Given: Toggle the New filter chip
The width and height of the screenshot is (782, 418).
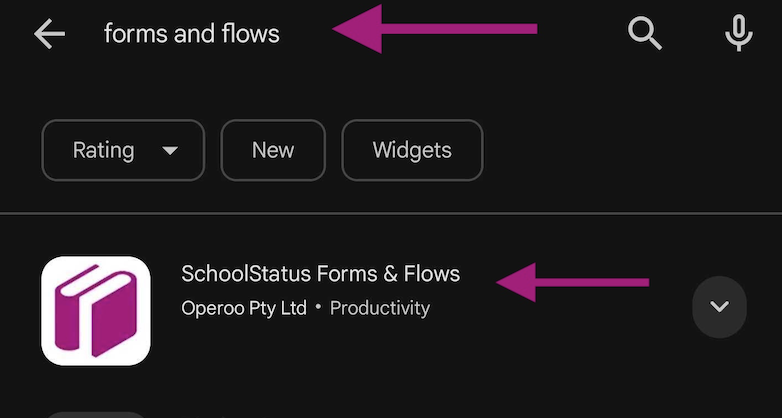Looking at the screenshot, I should pyautogui.click(x=273, y=150).
